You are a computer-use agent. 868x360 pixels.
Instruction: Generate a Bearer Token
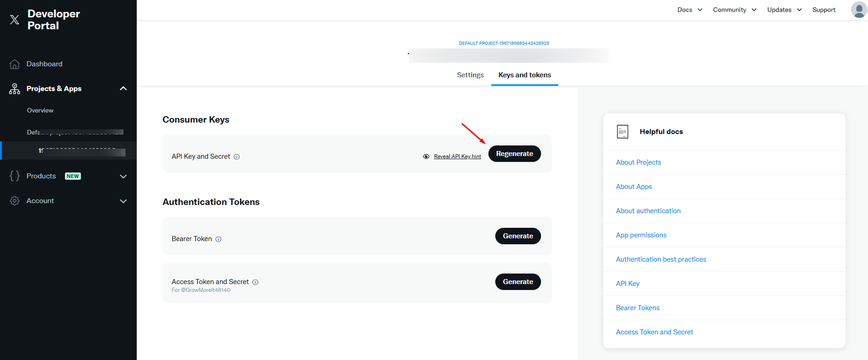(x=518, y=236)
